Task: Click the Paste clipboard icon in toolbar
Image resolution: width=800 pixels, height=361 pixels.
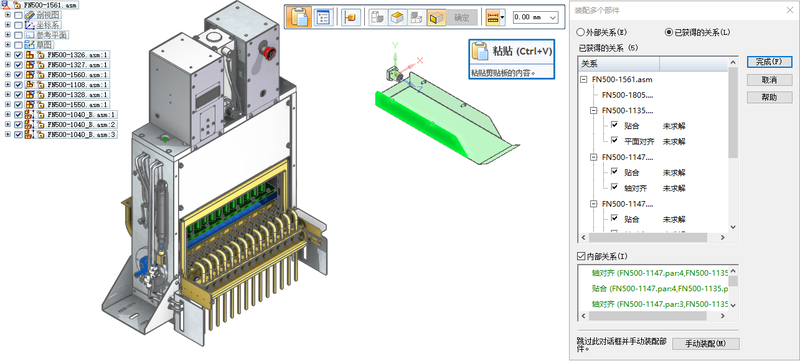Action: pos(299,17)
